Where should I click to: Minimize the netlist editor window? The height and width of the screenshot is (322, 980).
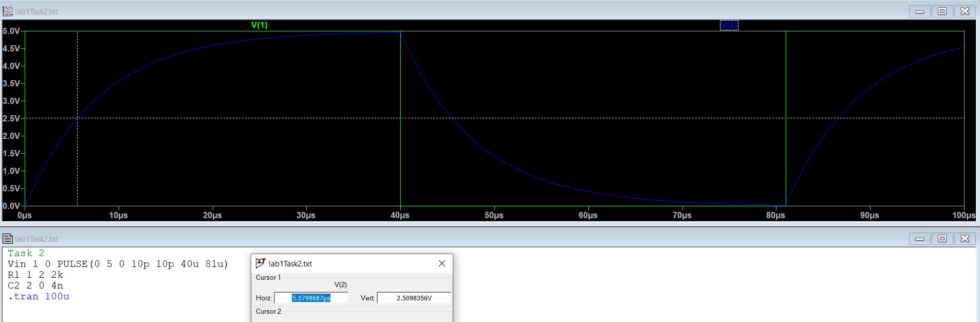click(919, 239)
